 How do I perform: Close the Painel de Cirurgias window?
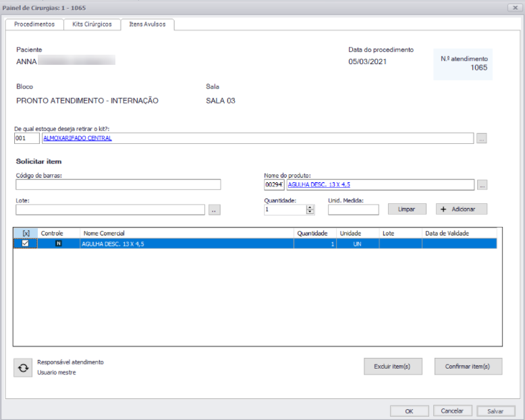(516, 7)
